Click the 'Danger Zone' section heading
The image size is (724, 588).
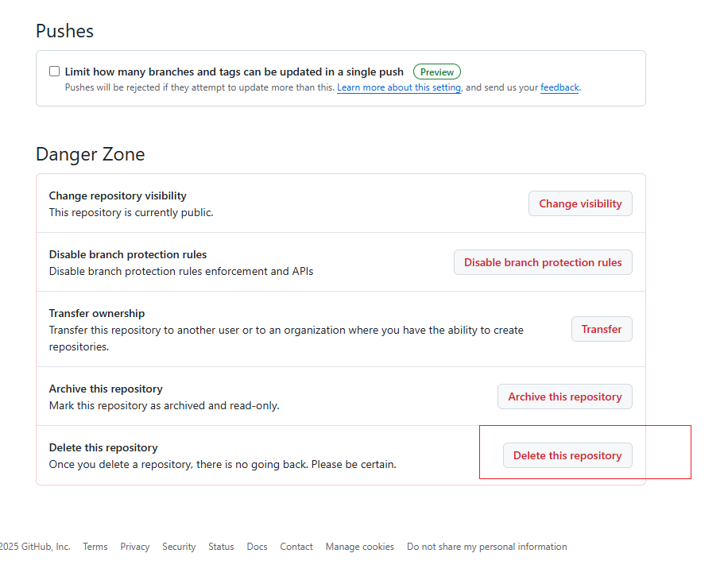[91, 154]
